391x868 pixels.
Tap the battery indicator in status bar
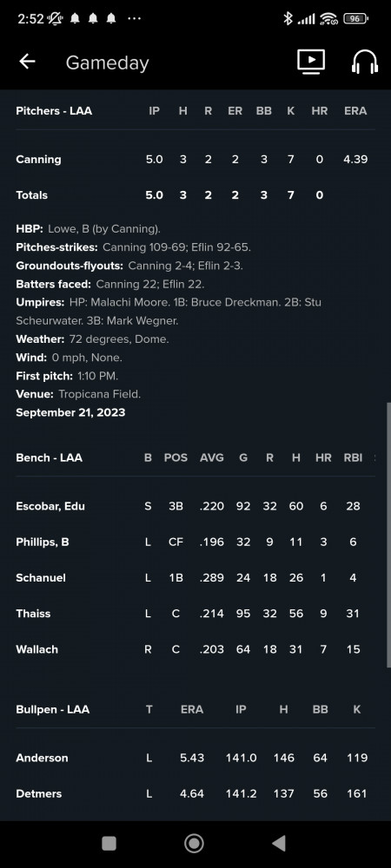[355, 18]
